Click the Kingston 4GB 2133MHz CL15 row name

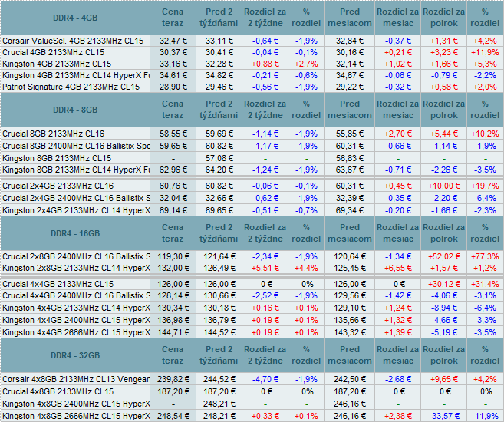(57, 64)
